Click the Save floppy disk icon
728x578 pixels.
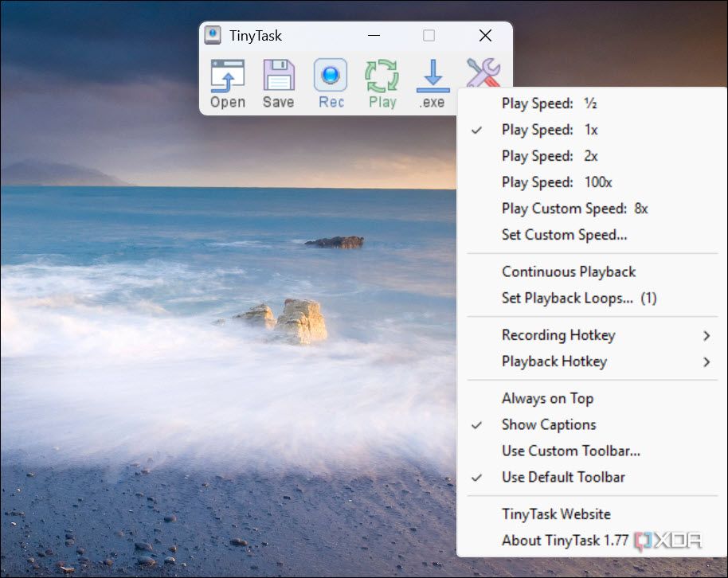[x=279, y=83]
